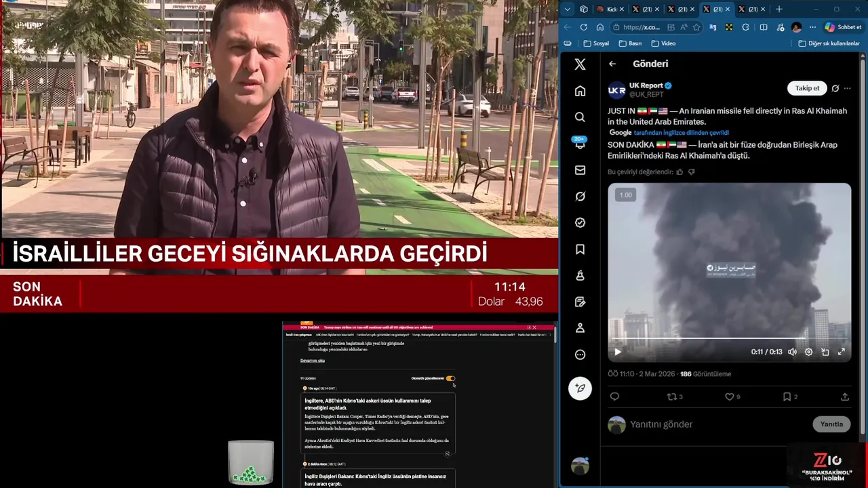Switch tweet video to fullscreen
This screenshot has height=488, width=868.
pos(842,352)
